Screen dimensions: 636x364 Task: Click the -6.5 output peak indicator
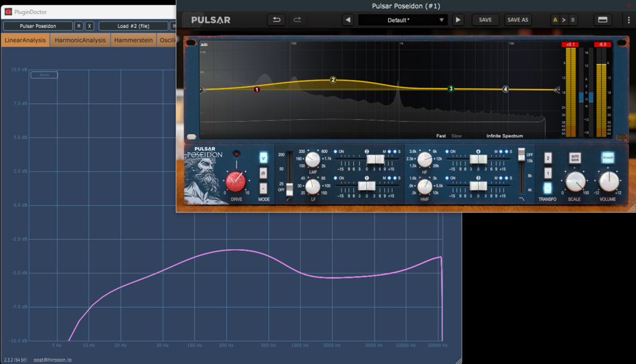pyautogui.click(x=602, y=44)
